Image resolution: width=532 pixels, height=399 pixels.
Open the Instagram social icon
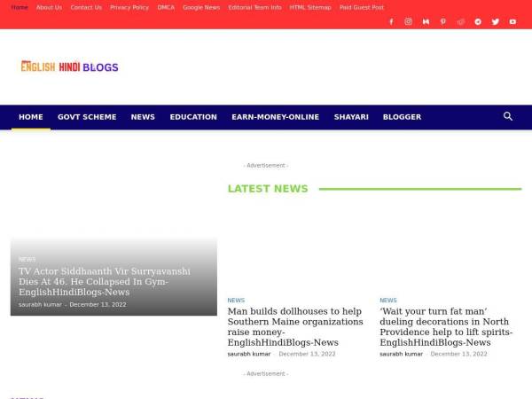[x=409, y=21]
